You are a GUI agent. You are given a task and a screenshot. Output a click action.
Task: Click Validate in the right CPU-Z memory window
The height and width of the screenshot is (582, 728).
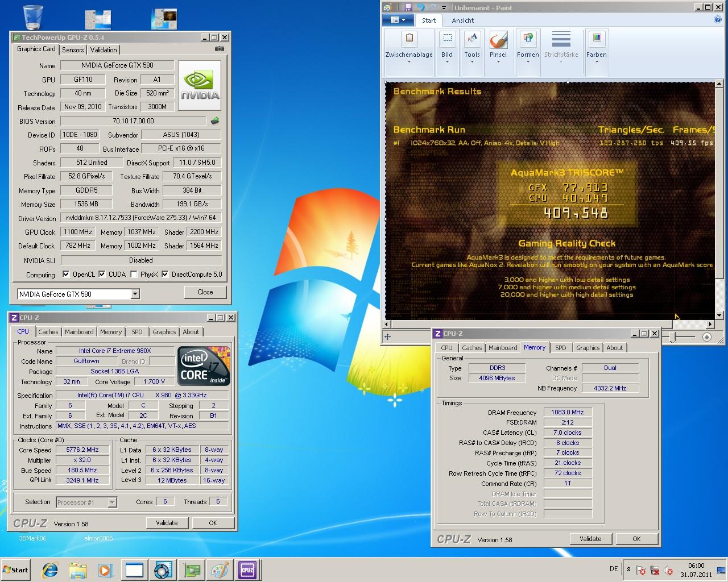coord(590,539)
